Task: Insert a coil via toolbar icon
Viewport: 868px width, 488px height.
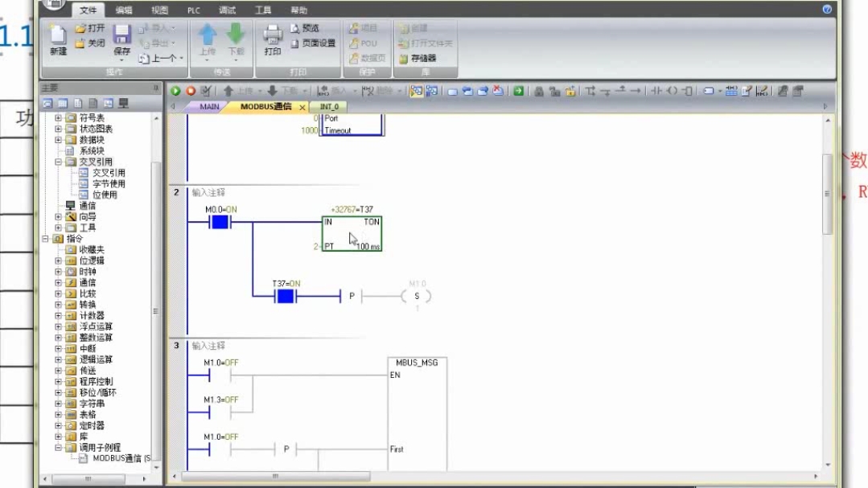Action: [x=672, y=91]
